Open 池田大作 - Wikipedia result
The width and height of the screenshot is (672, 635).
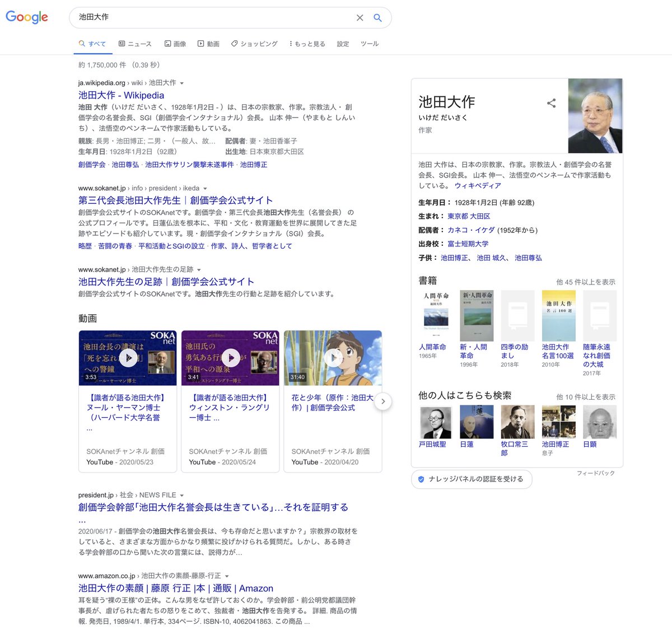122,95
